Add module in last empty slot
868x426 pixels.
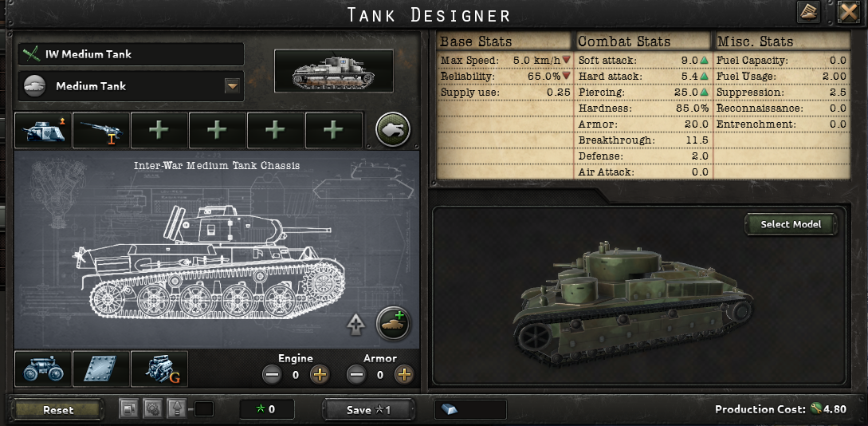pyautogui.click(x=334, y=130)
